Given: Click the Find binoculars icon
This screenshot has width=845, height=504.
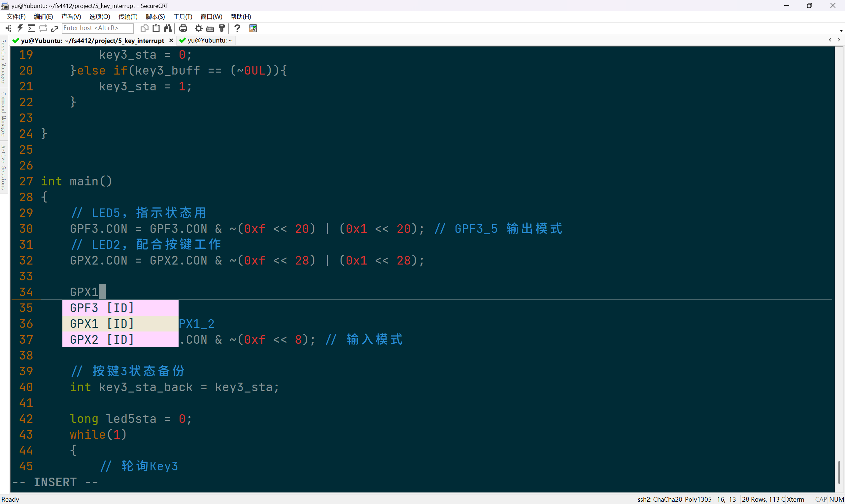Looking at the screenshot, I should (x=167, y=28).
